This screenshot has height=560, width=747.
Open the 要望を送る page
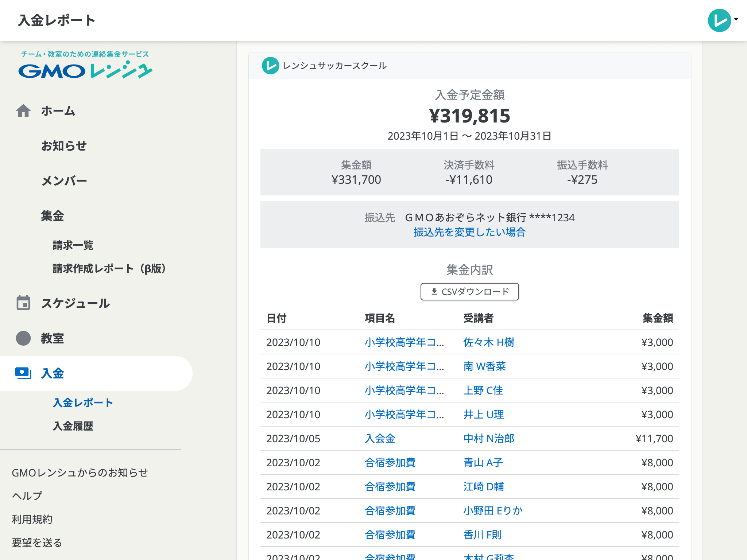coord(37,542)
